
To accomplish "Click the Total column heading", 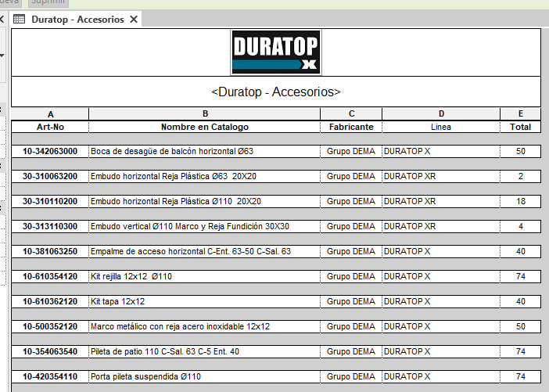I will tap(520, 127).
